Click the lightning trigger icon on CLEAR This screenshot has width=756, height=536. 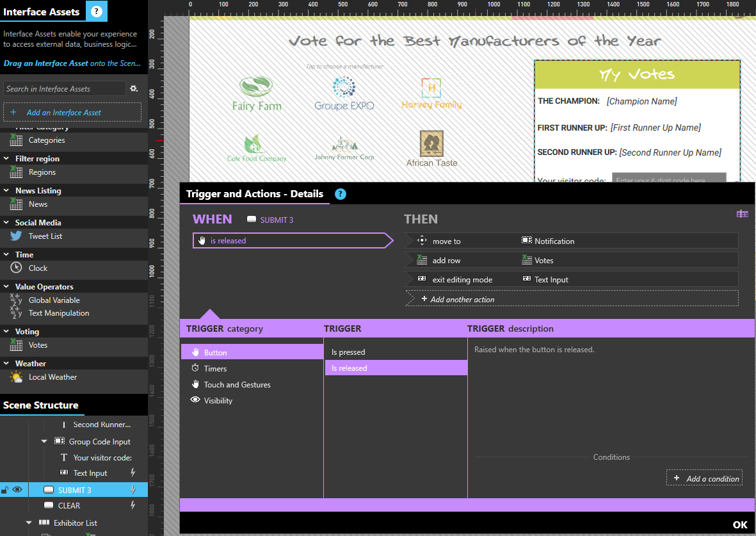click(133, 505)
